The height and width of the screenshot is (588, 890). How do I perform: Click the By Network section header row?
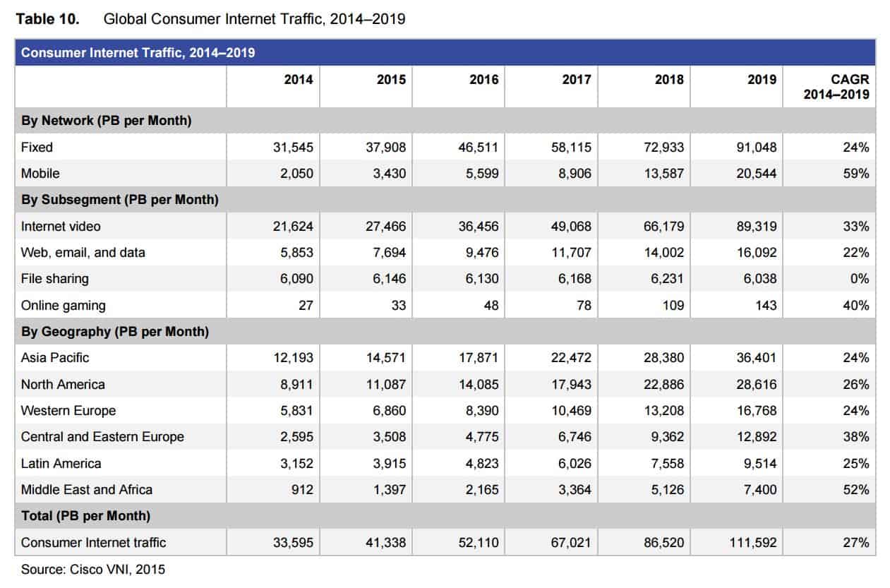pos(107,121)
